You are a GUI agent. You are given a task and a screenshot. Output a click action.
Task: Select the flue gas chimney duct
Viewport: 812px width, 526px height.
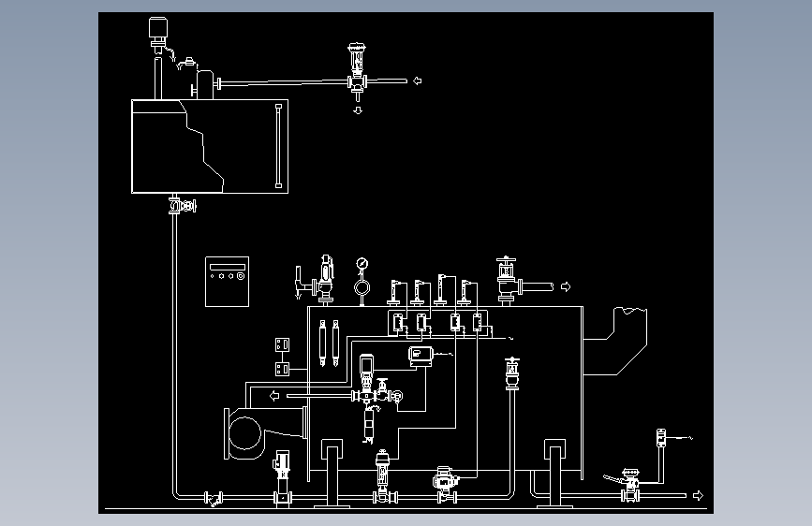click(x=615, y=341)
